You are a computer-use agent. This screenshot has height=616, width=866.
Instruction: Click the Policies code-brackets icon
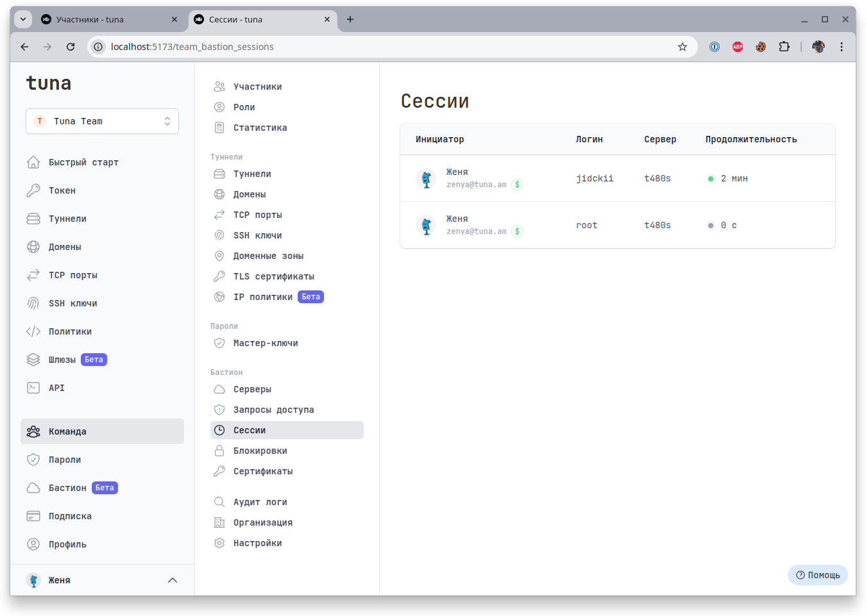(33, 331)
